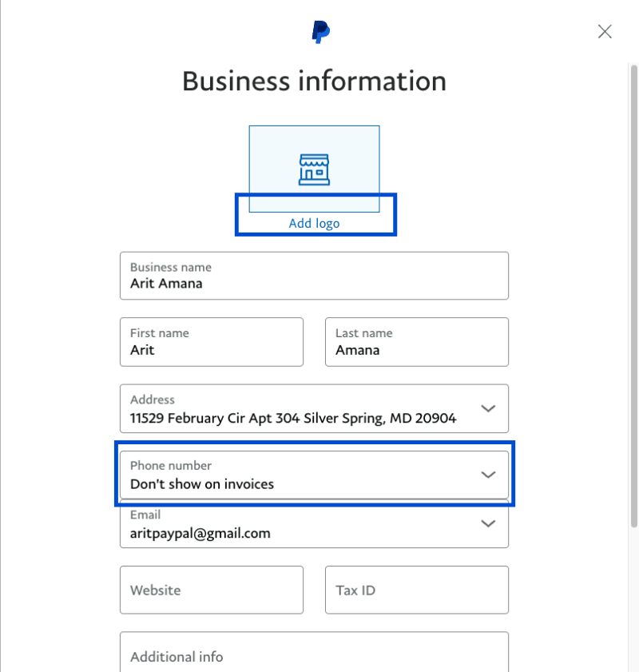Click the Add logo link

tap(314, 224)
